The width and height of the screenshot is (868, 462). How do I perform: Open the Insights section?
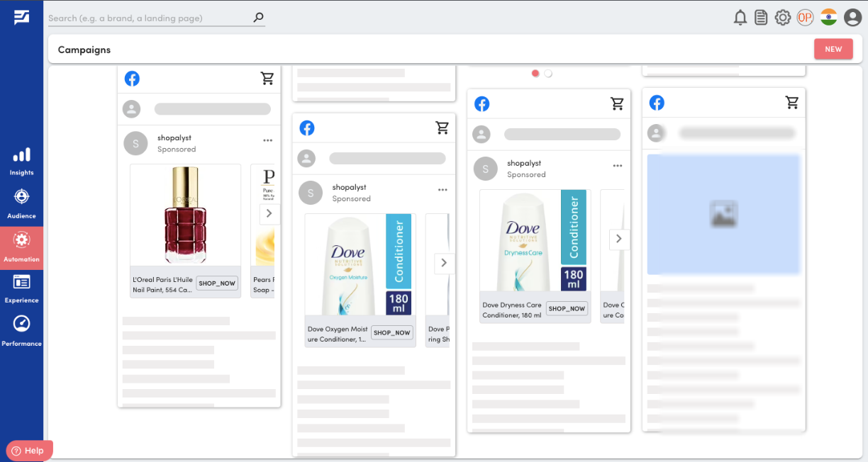tap(21, 162)
